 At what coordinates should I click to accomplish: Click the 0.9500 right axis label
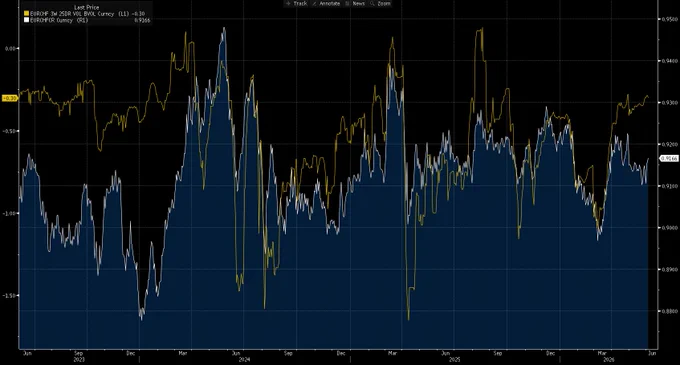coord(669,19)
